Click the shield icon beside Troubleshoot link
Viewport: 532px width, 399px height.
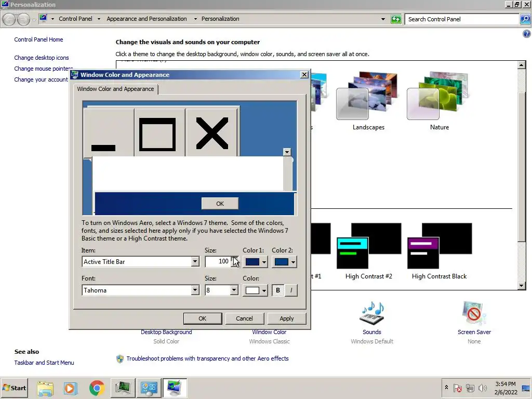coord(120,358)
